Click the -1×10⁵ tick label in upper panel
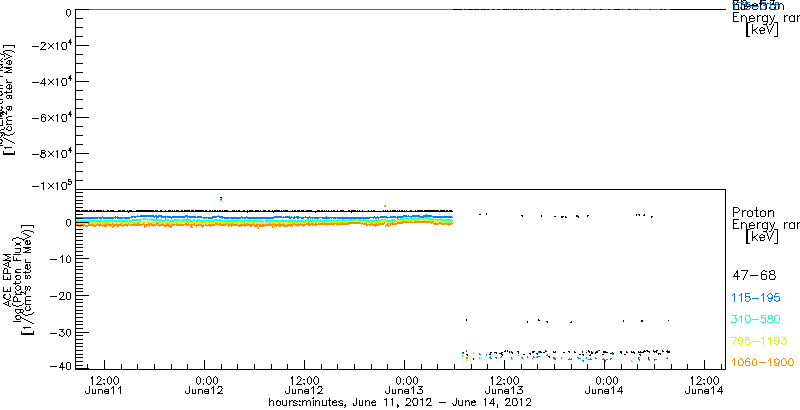800x410 pixels. tap(51, 185)
